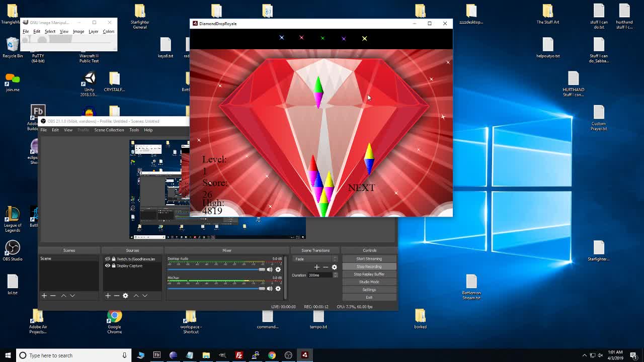Open scene transition properties gear
Viewport: 644px width, 362px height.
pos(334,267)
